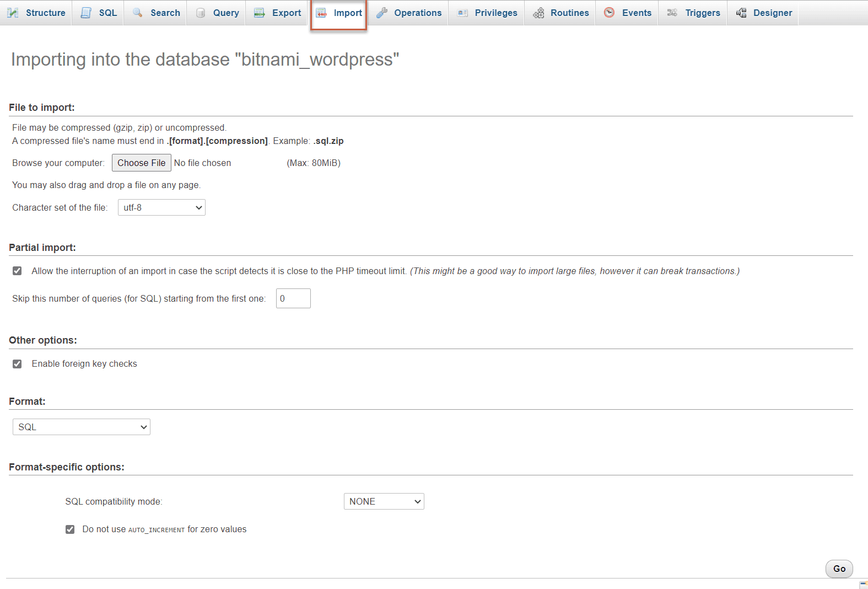This screenshot has height=589, width=868.
Task: Toggle Do not use AUTO_INCREMENT checkbox
Action: [x=70, y=529]
